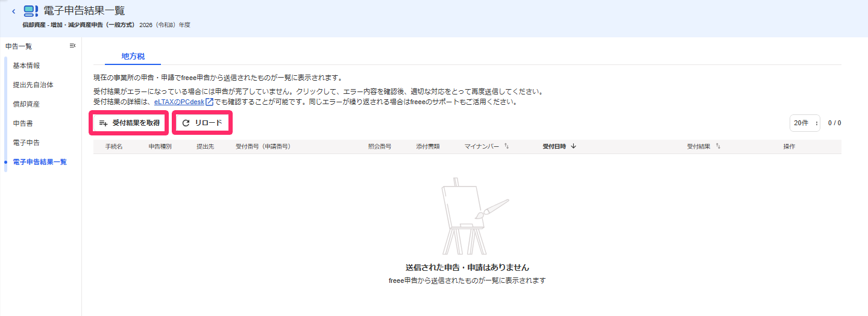The image size is (868, 316).
Task: Click the 2026(令和8)年度 label
Action: tap(165, 25)
